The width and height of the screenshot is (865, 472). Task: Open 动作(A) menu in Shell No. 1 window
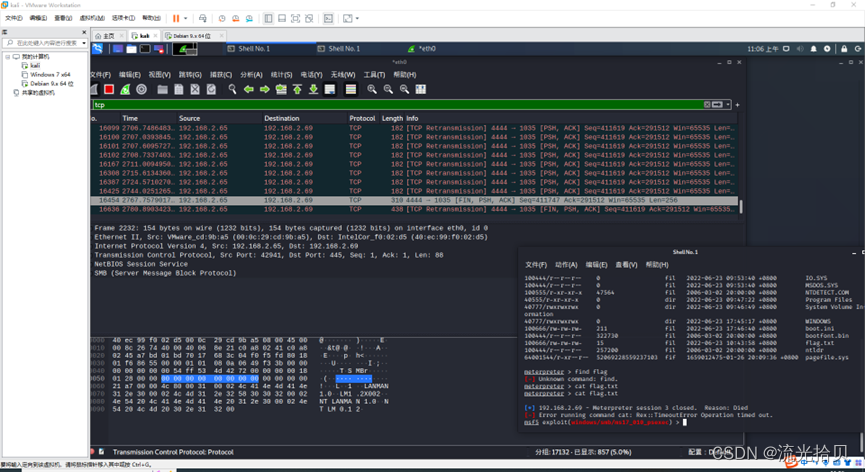pyautogui.click(x=566, y=265)
